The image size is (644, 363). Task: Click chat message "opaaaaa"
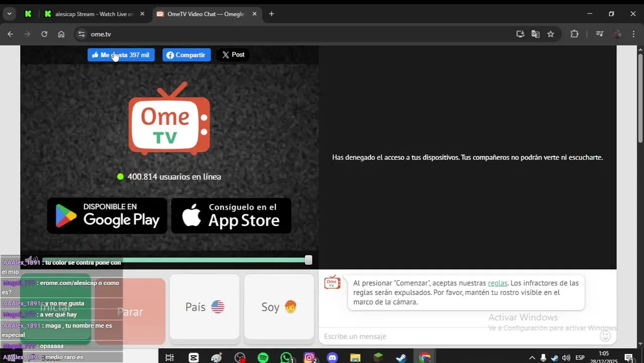tap(52, 346)
